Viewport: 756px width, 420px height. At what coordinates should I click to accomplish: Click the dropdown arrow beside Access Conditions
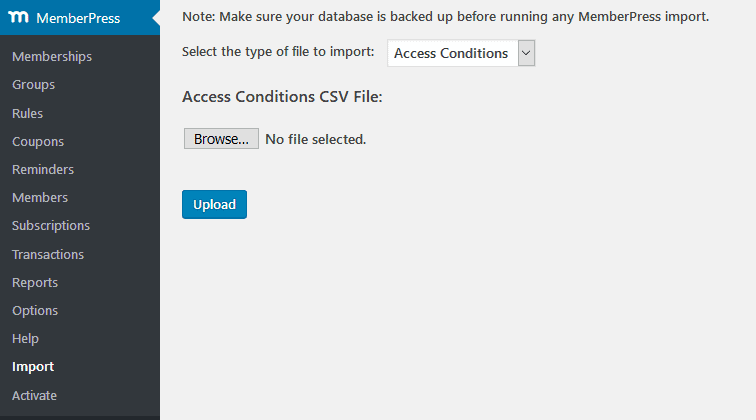coord(527,54)
